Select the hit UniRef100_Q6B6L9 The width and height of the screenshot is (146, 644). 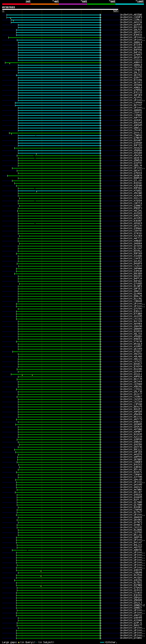coord(131,65)
